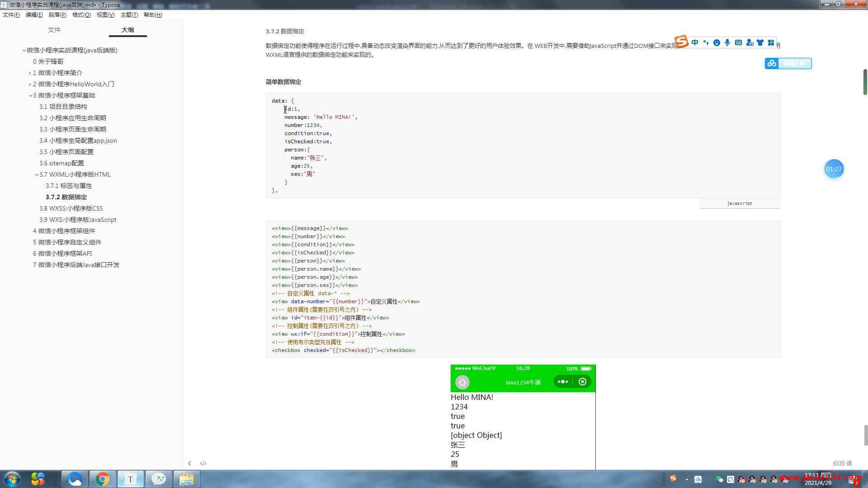Open the Windows Start menu

(12, 479)
